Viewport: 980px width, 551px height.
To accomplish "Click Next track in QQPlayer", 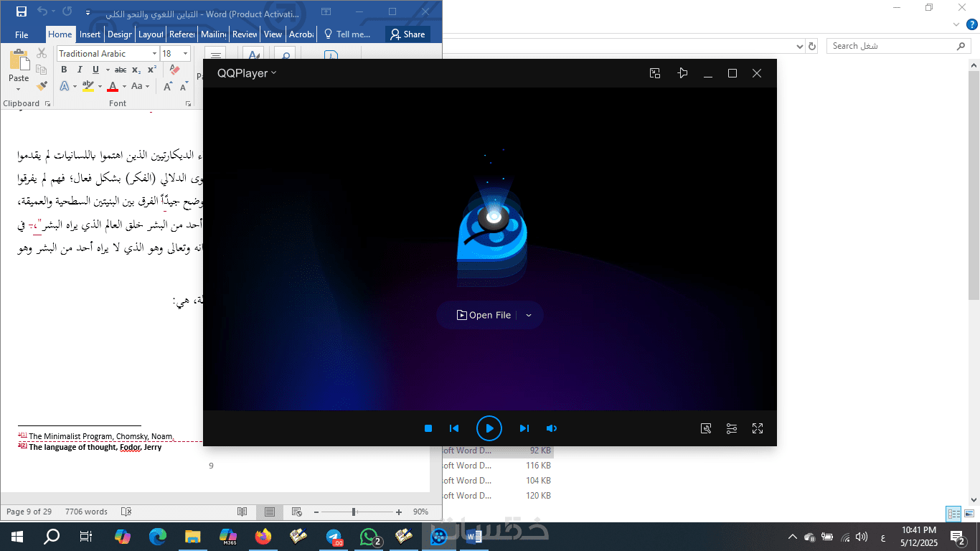I will click(x=524, y=428).
